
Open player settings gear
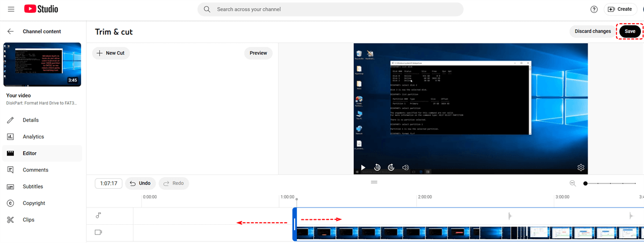click(x=581, y=167)
